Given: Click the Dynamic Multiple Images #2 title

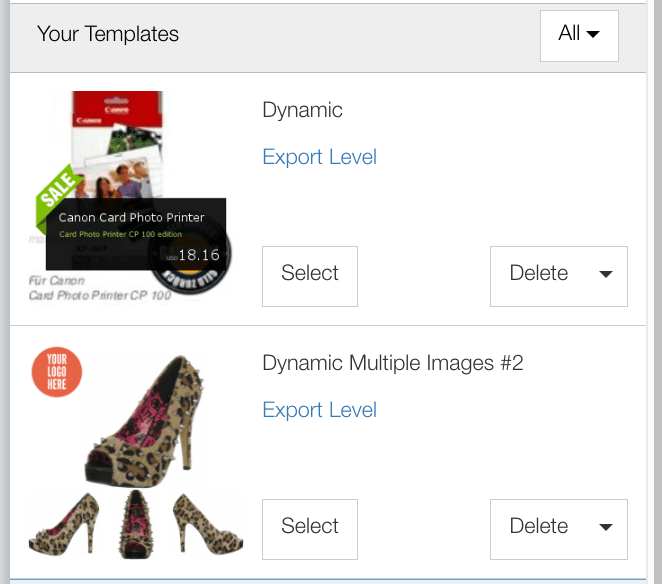Looking at the screenshot, I should point(392,363).
